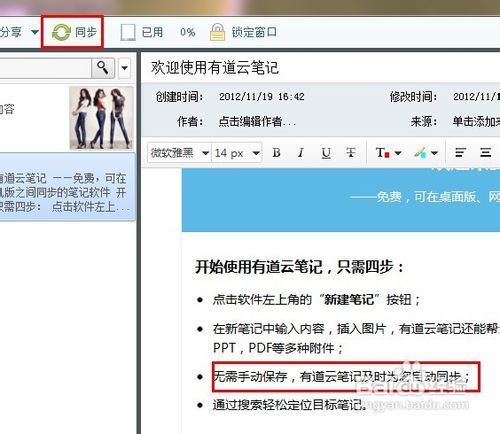
Task: Click the line 无需手动保存，有道云笔记及时为您自动同步
Action: click(341, 377)
